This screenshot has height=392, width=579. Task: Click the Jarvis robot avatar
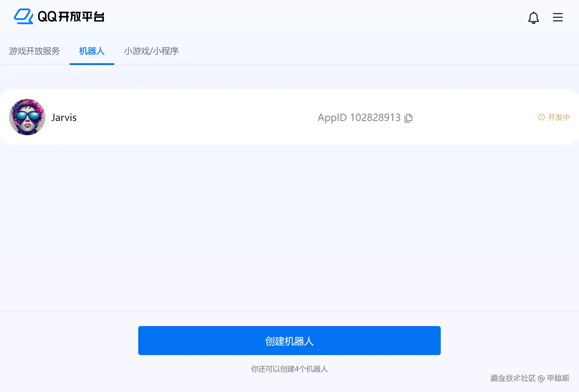[x=27, y=117]
